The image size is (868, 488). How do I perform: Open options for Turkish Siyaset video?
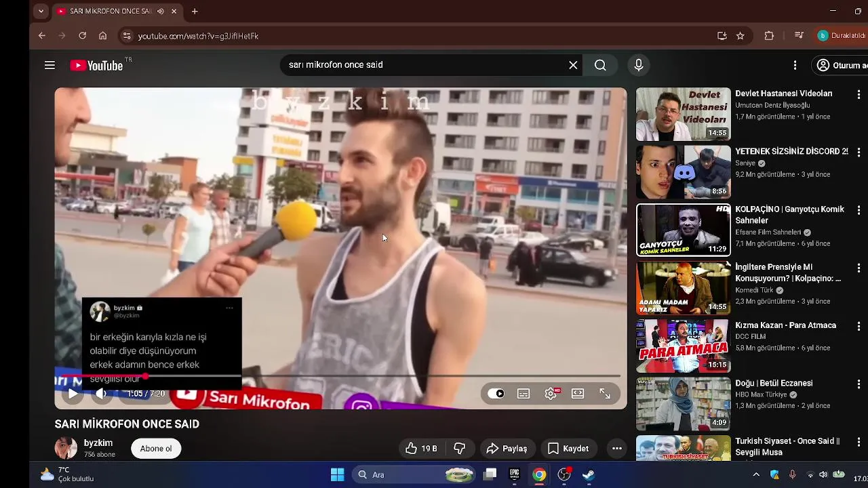click(x=859, y=443)
